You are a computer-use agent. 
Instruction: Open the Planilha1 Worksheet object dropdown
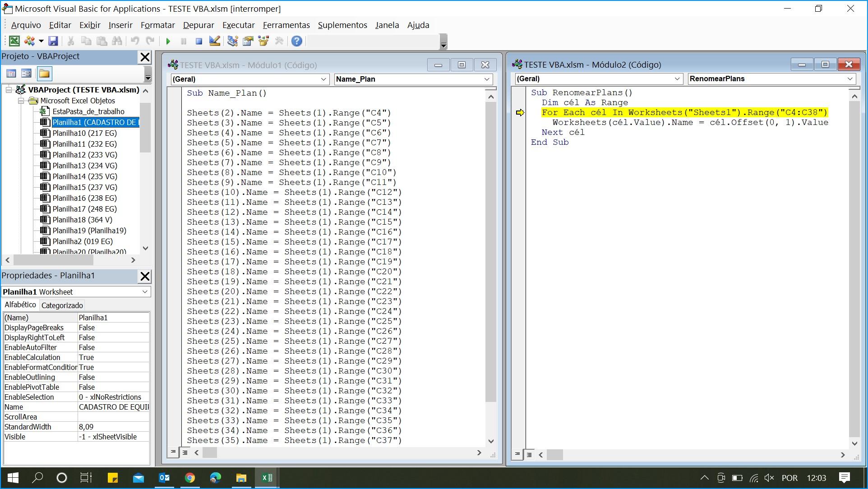click(145, 292)
